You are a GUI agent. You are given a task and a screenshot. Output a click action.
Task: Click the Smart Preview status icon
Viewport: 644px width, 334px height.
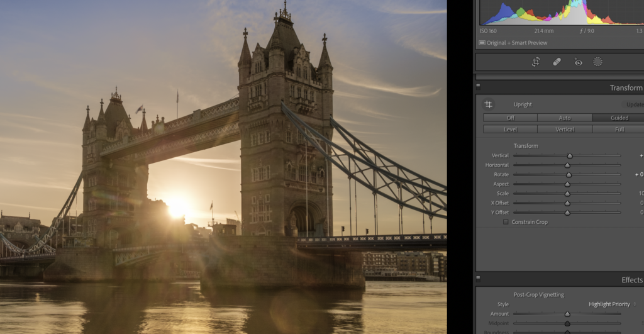(482, 43)
